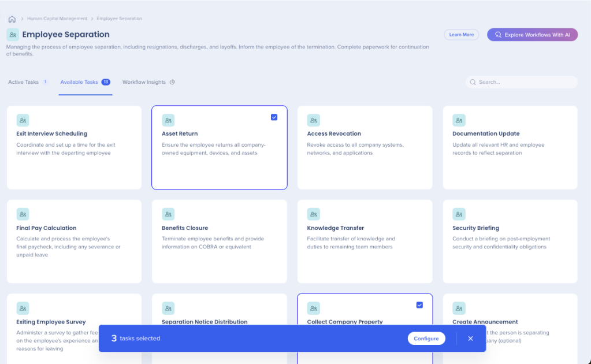Click Explore Workflows With AI button
The image size is (591, 364).
click(532, 35)
